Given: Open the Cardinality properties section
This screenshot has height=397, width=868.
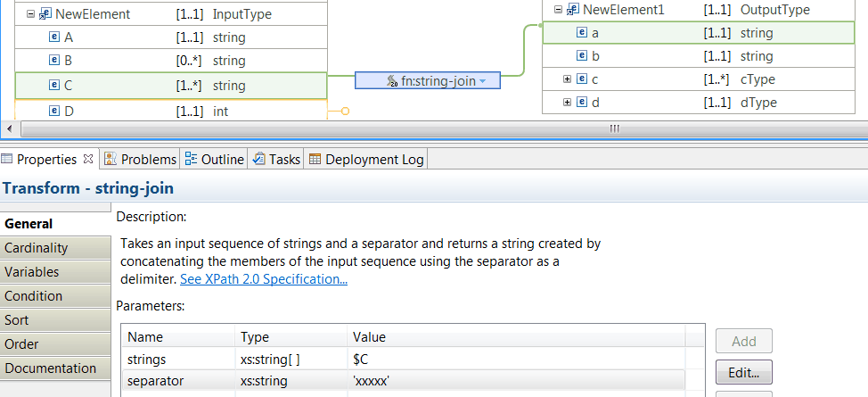Looking at the screenshot, I should (36, 248).
